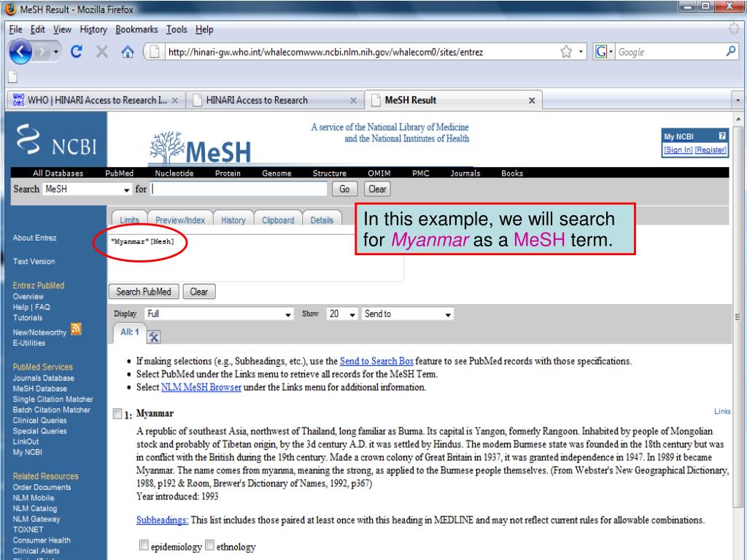Go to the Home page icon
747x560 pixels.
pyautogui.click(x=127, y=52)
